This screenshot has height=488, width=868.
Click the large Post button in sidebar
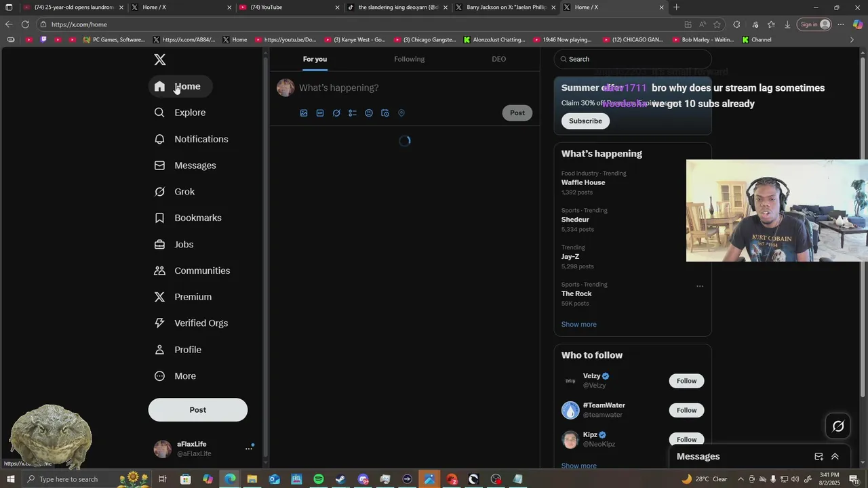coord(198,409)
